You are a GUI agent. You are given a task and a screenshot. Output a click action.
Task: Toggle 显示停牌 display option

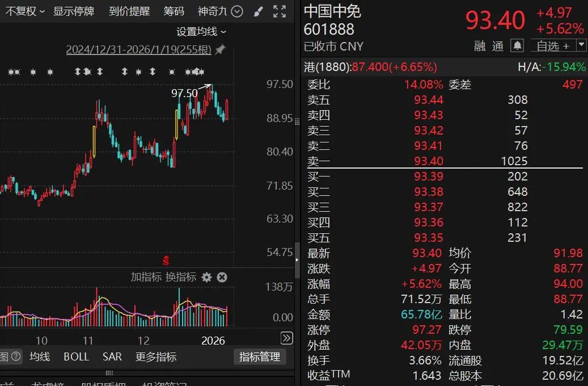point(74,11)
